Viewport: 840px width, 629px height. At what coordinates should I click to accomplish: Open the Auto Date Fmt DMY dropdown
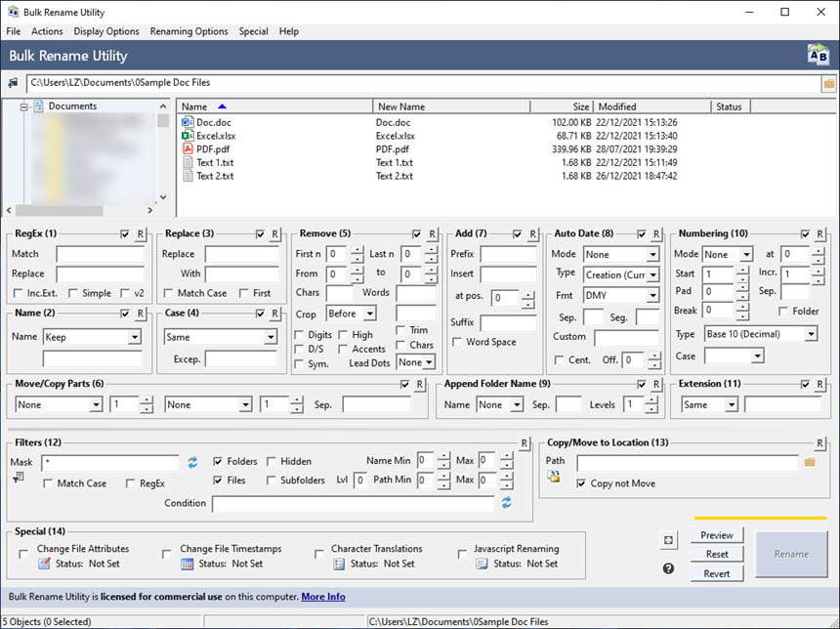tap(652, 295)
